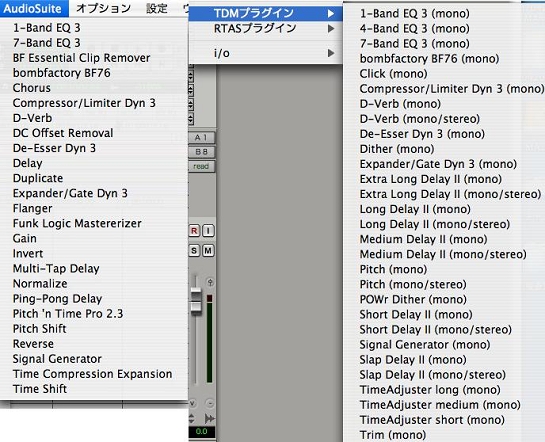545x442 pixels.
Task: Select i/o in the insert menu
Action: 266,53
